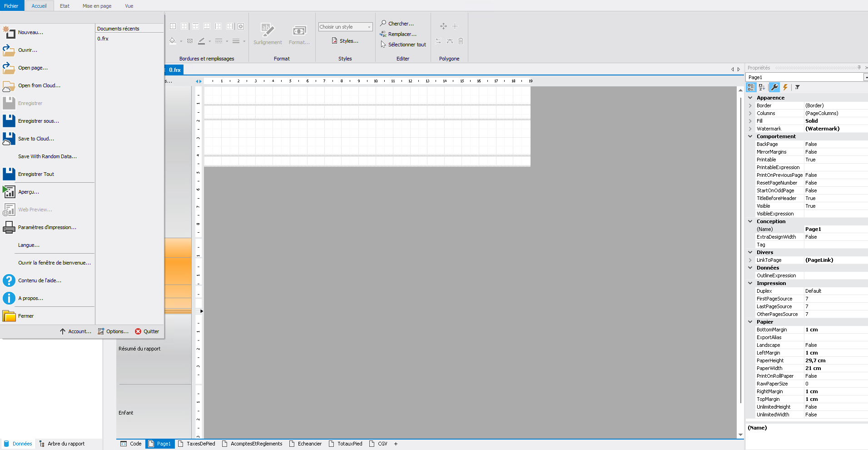Switch to Mise en page ribbon tab
The width and height of the screenshot is (868, 450).
(97, 6)
